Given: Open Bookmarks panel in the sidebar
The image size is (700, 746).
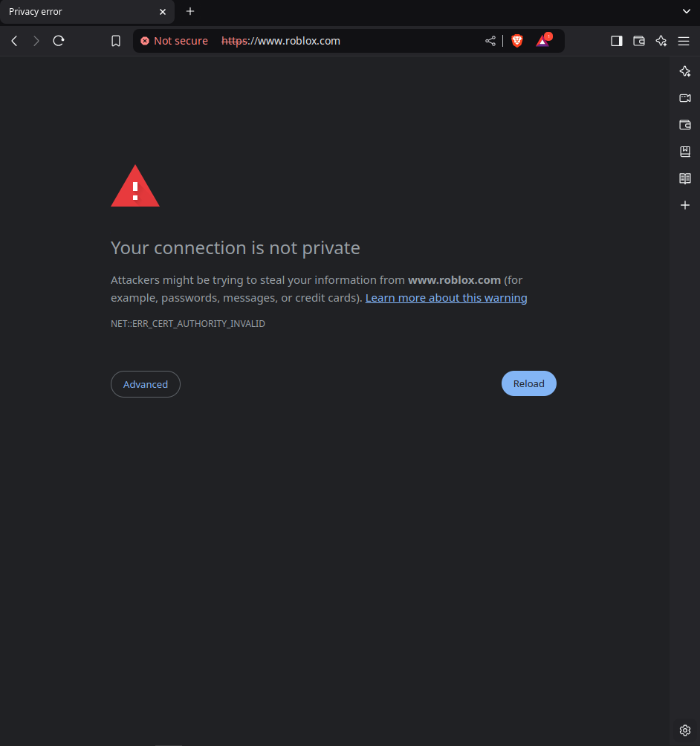Looking at the screenshot, I should pos(685,152).
